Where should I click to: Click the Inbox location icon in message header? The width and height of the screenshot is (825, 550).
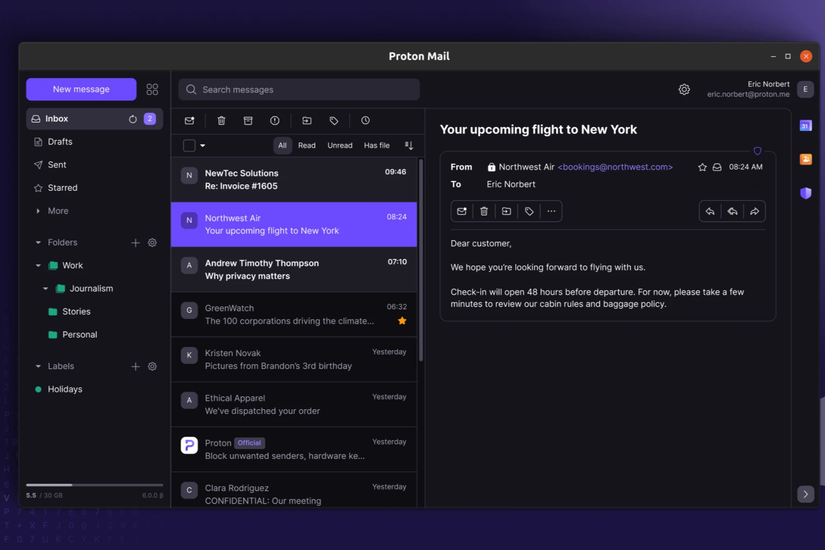[x=717, y=167]
